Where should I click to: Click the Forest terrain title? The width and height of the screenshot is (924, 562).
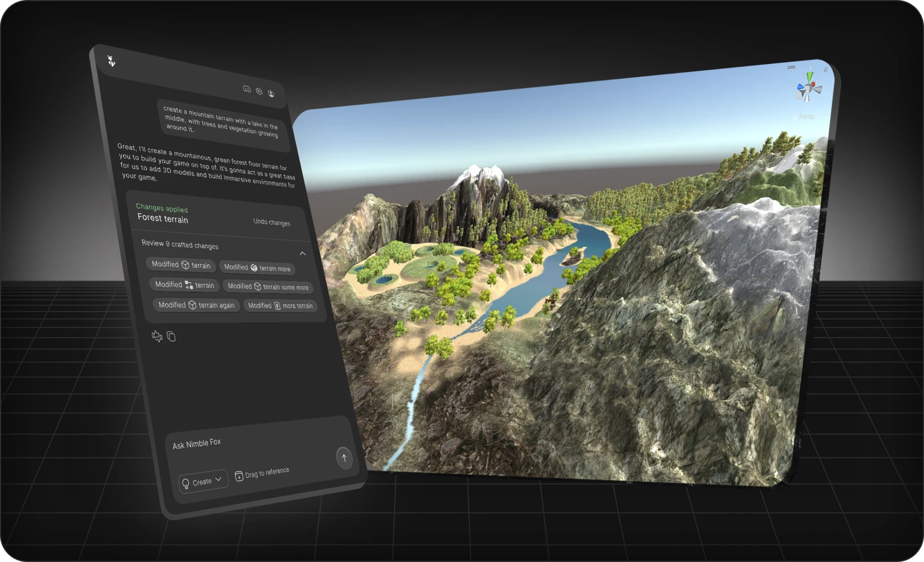(x=163, y=218)
